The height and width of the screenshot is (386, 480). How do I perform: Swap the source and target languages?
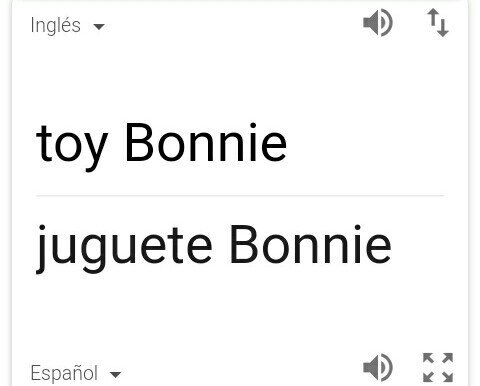(x=438, y=22)
